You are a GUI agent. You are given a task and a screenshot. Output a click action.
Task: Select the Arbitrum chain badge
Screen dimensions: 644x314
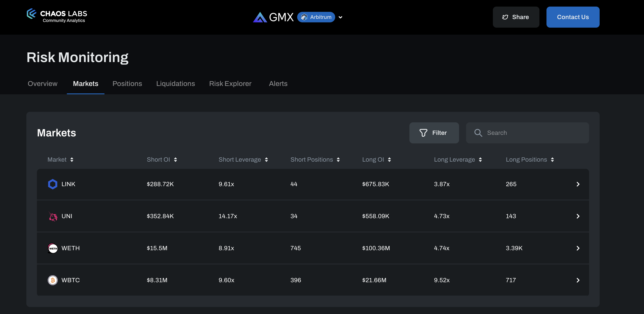[316, 17]
